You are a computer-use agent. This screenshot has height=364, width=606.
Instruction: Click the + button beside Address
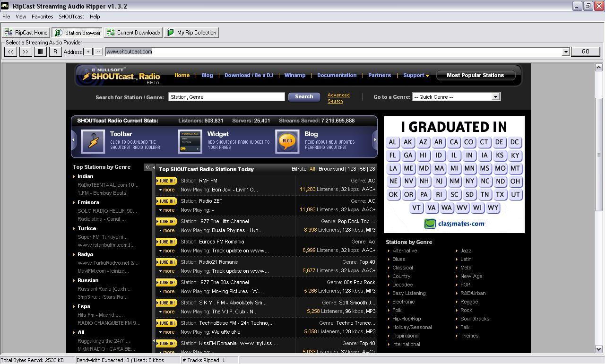tap(88, 52)
